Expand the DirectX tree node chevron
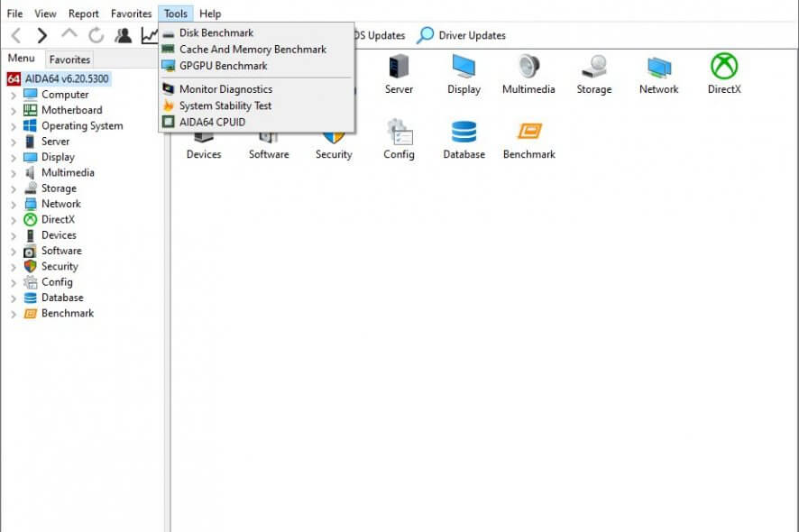Viewport: 799px width, 532px height. click(14, 220)
